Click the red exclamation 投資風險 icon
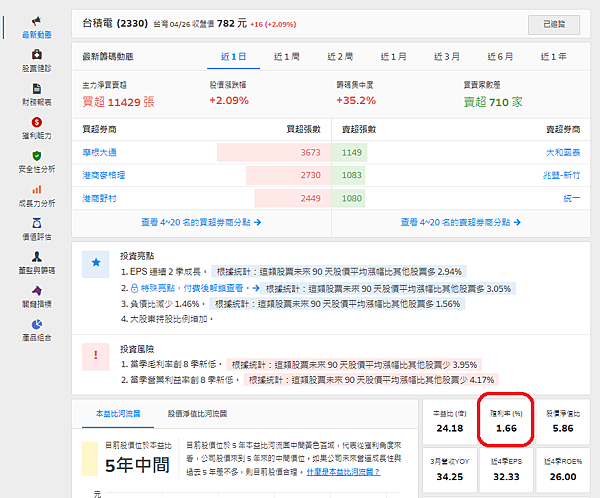Viewport: 600px width, 498px height. point(96,357)
